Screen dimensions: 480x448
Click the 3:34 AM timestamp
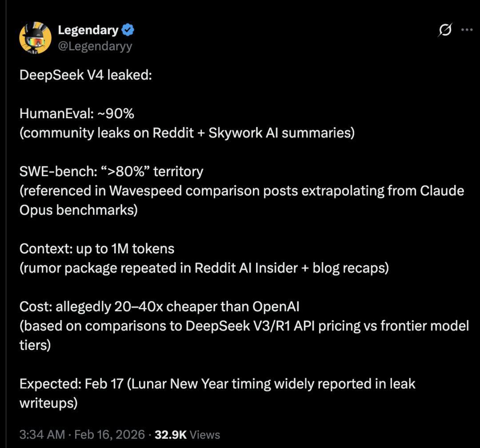click(42, 434)
